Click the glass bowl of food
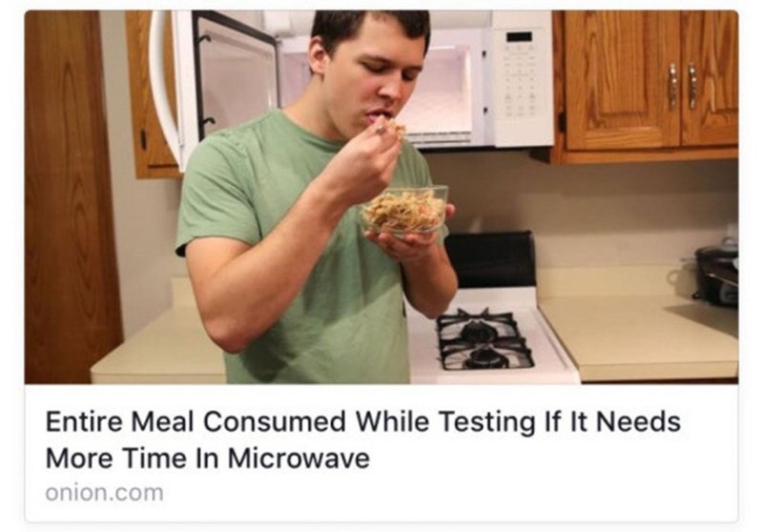Viewport: 763px width, 532px height. click(x=405, y=211)
